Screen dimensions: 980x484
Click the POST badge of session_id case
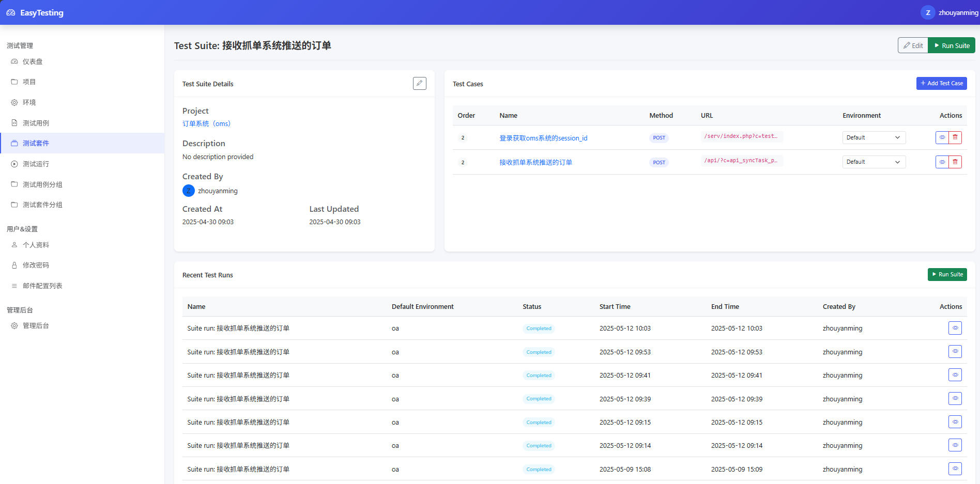659,138
